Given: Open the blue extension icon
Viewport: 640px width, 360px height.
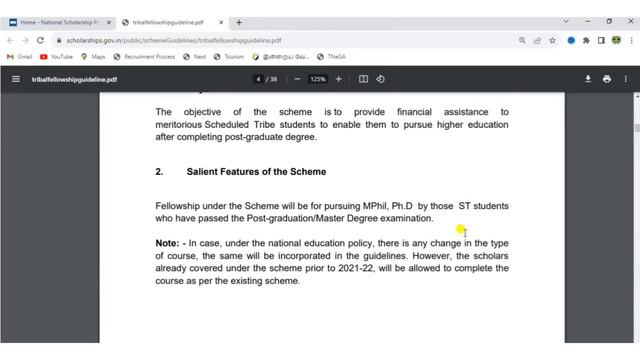Looking at the screenshot, I should click(571, 40).
